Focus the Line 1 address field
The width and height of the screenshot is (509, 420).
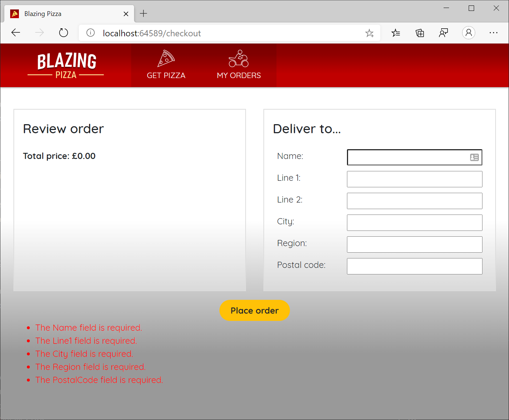[x=415, y=179]
